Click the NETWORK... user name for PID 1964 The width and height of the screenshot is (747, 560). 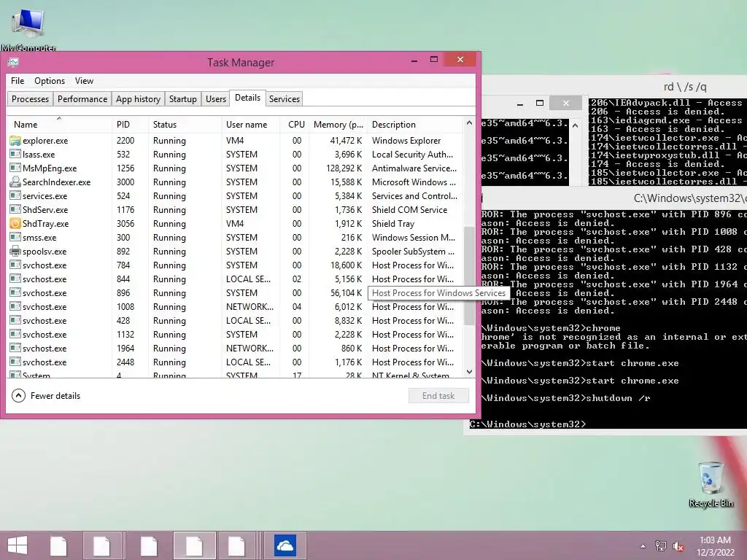(249, 348)
